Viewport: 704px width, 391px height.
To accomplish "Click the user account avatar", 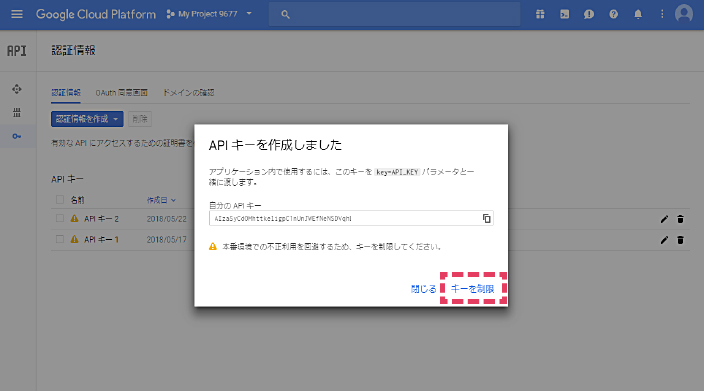I will [684, 13].
